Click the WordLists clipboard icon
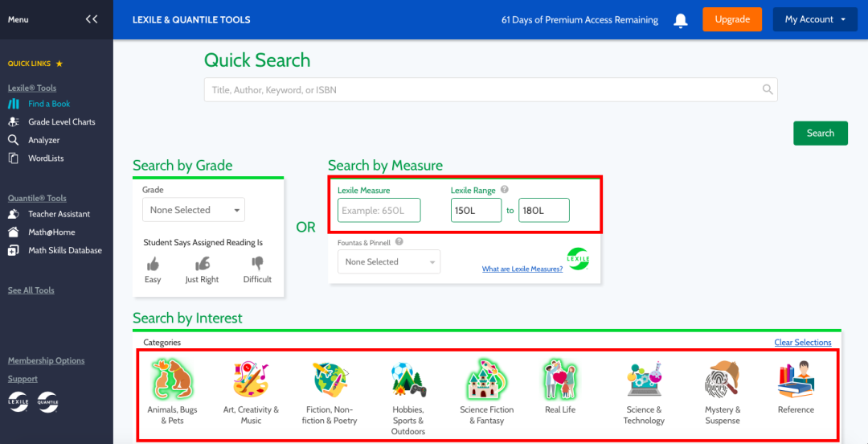Screen dimensions: 868x444 (x=14, y=158)
